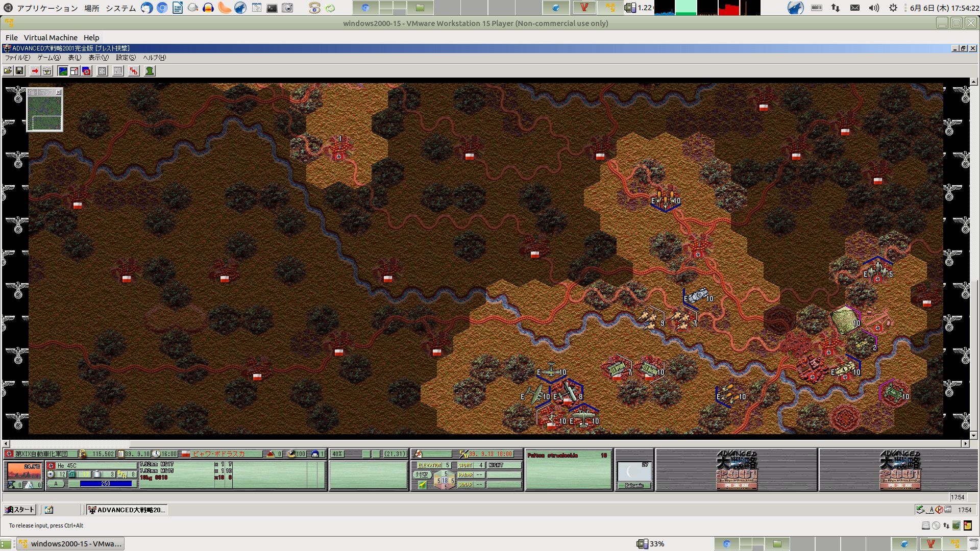Click the red arrow toolbar icon

[x=35, y=71]
